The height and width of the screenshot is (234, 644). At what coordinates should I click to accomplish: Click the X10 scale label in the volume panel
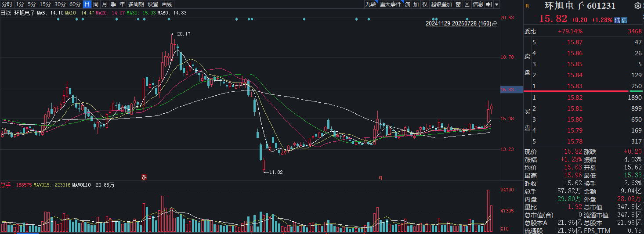coord(505,229)
